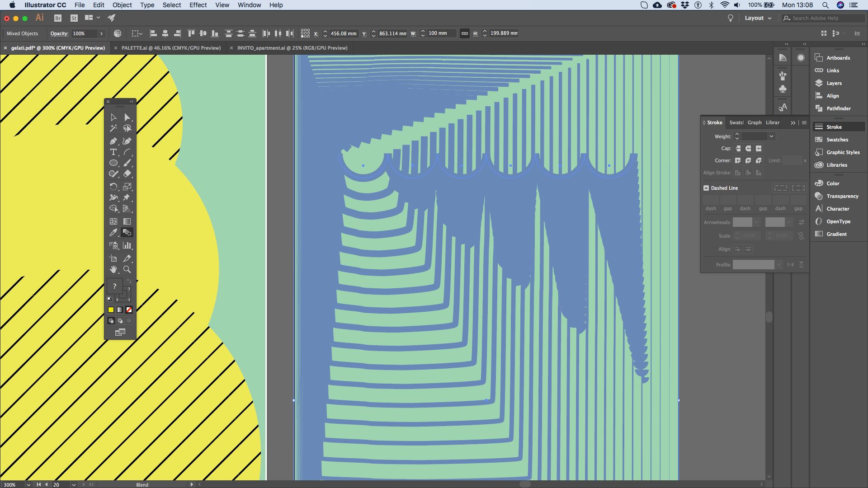This screenshot has height=488, width=868.
Task: Toggle constrain width and height proportions
Action: 464,33
